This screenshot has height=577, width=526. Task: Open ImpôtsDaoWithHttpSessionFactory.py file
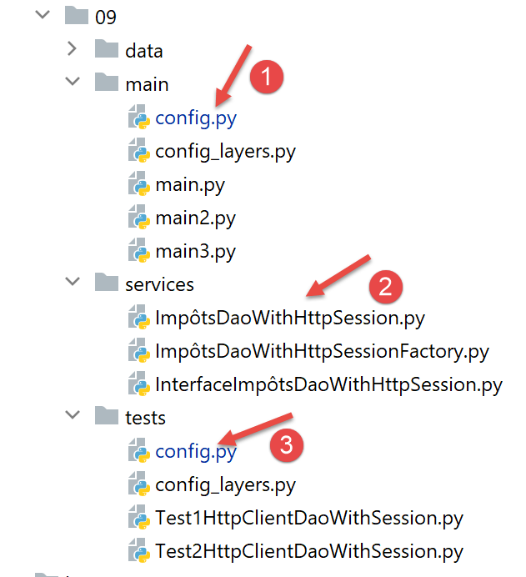click(x=322, y=351)
